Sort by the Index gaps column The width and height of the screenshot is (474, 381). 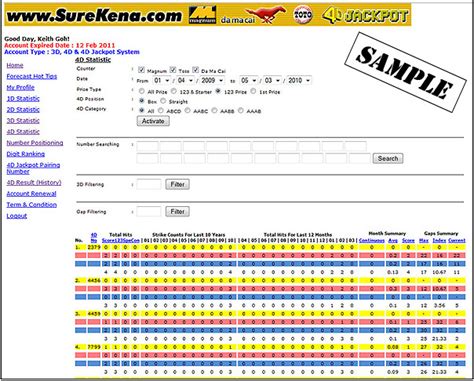pos(439,240)
